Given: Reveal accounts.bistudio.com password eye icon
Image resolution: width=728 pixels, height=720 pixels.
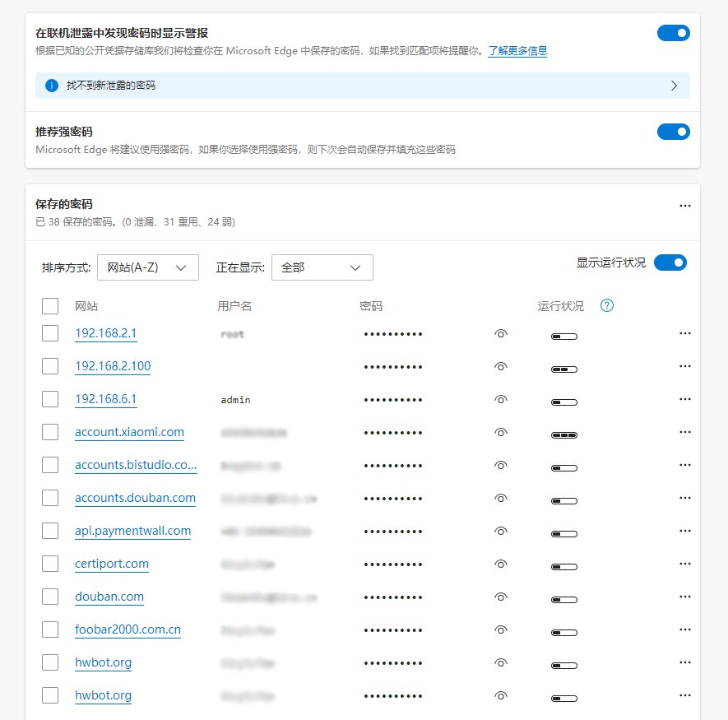Looking at the screenshot, I should 500,466.
